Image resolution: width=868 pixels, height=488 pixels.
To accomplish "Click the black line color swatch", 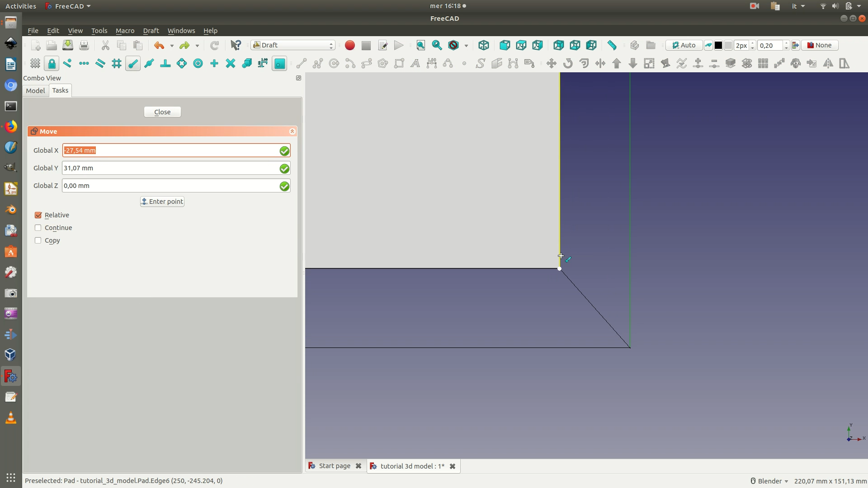I will (x=718, y=45).
